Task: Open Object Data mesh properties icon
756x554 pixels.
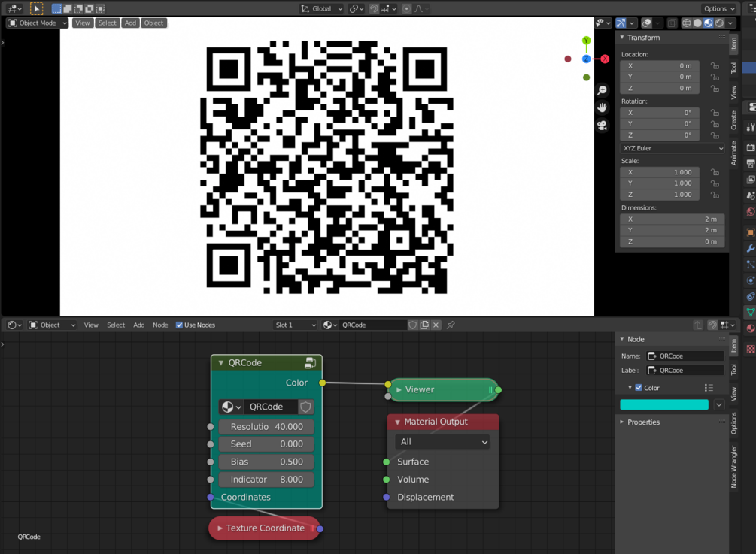Action: point(751,313)
